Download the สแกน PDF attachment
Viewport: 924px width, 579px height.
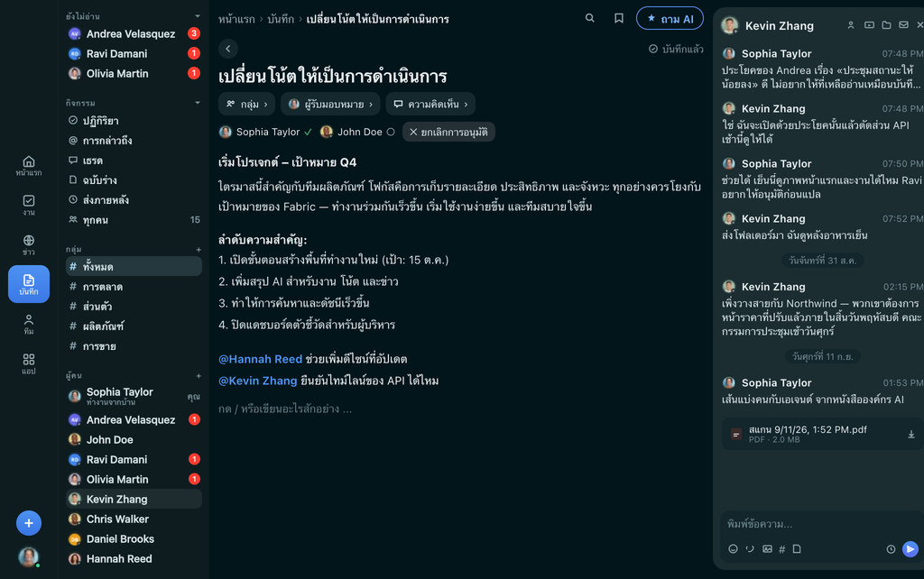pos(911,435)
